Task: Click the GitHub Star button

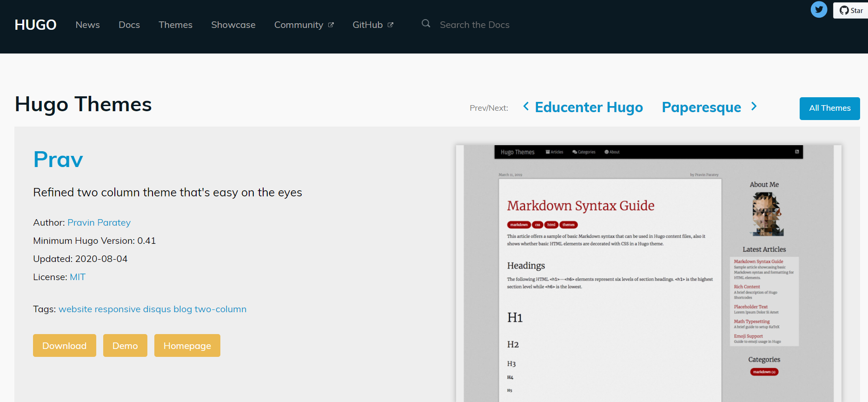Action: (851, 10)
